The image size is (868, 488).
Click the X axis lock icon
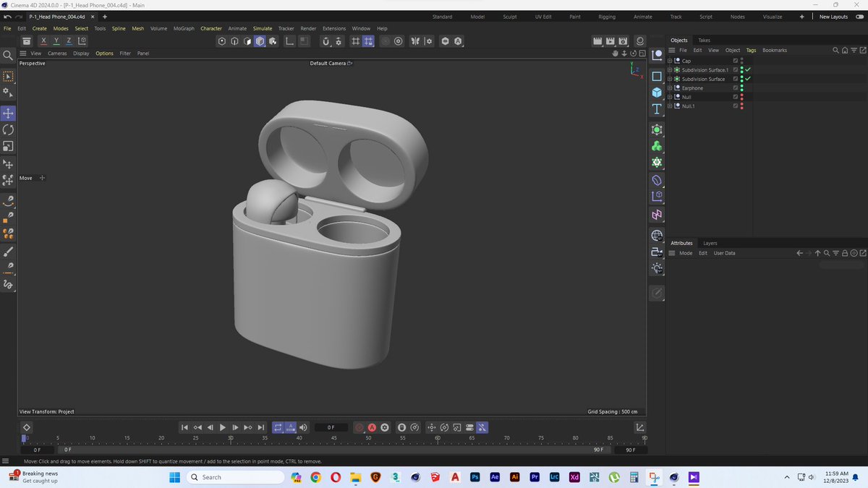43,41
